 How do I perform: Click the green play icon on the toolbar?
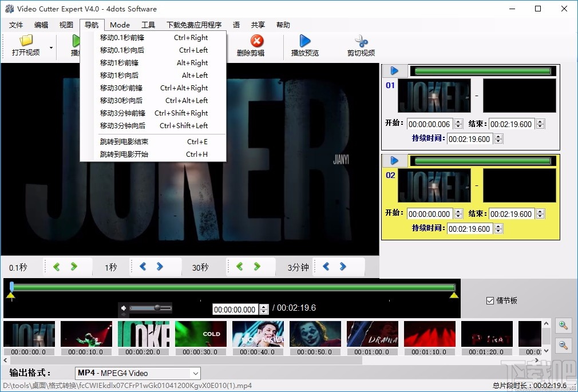click(x=76, y=42)
